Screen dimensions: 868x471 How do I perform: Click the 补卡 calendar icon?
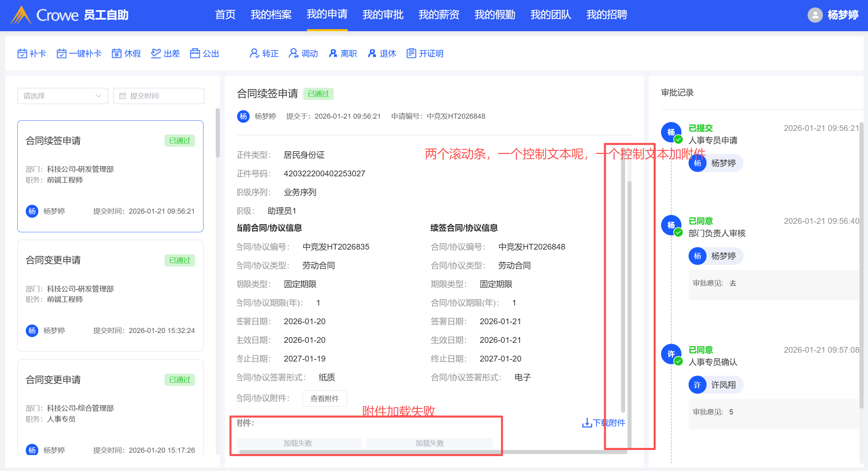coord(22,54)
